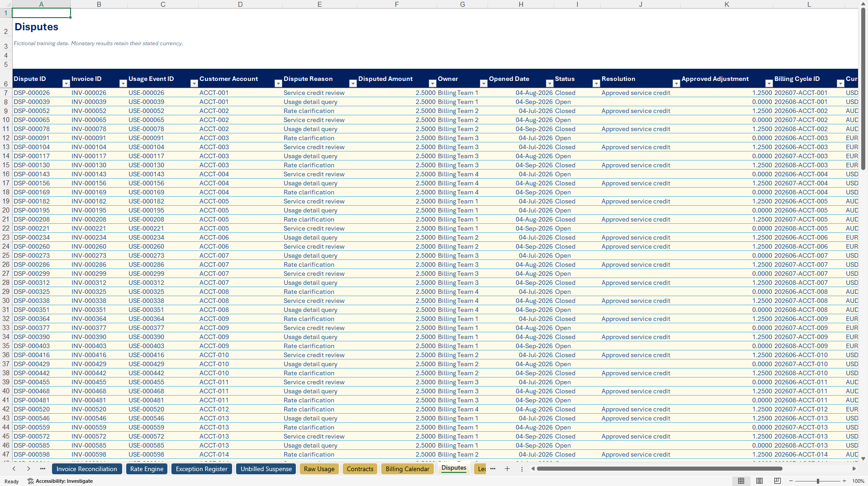Select Billing Team 4 in the DSP-000351 row
The width and height of the screenshot is (868, 486).
[x=462, y=310]
